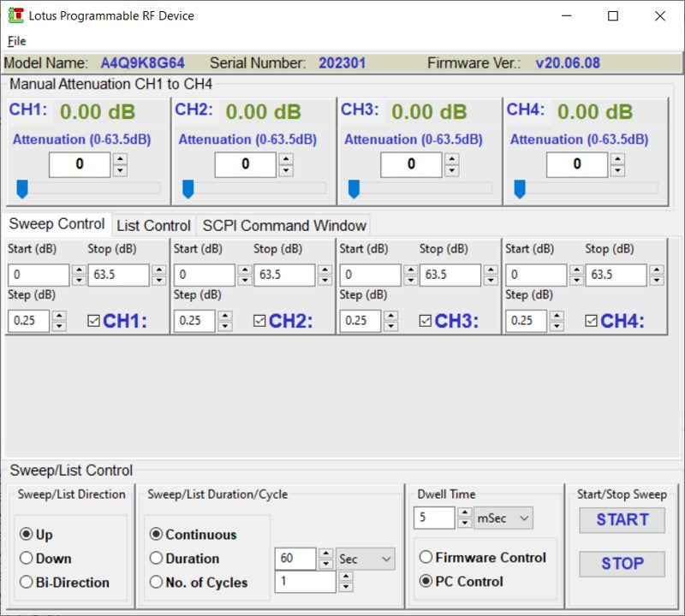Decrease CH4 sweep Step value spinner
The width and height of the screenshot is (685, 616).
coord(557,326)
